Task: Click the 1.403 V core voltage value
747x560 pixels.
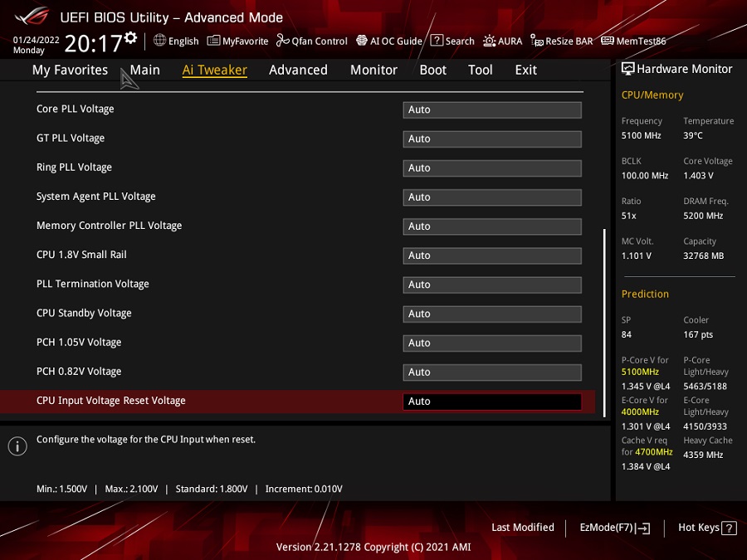Action: pyautogui.click(x=698, y=176)
